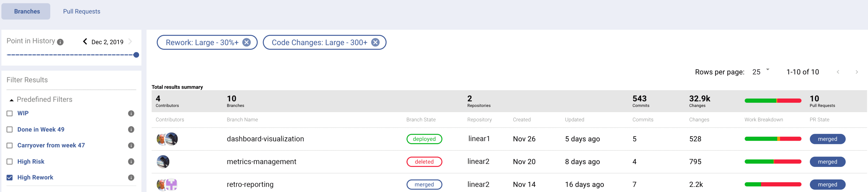The image size is (868, 192).
Task: Open the dashboard-visualization branch
Action: point(265,139)
